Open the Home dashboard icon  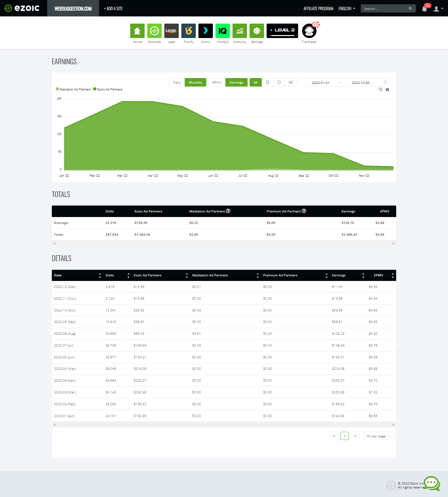click(x=137, y=31)
